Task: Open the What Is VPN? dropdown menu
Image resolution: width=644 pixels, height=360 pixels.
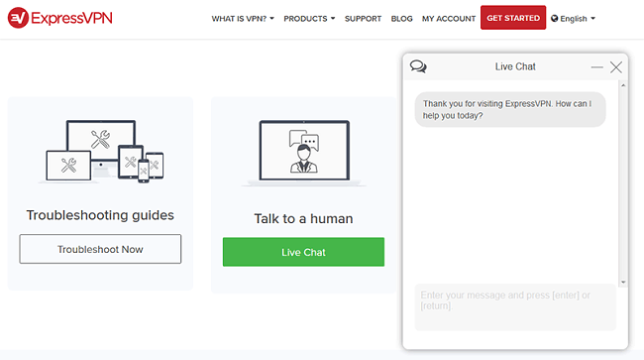Action: tap(243, 19)
